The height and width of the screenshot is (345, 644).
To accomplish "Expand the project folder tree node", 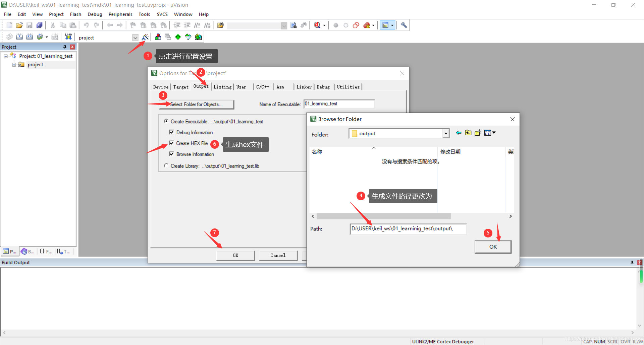I will coord(14,65).
